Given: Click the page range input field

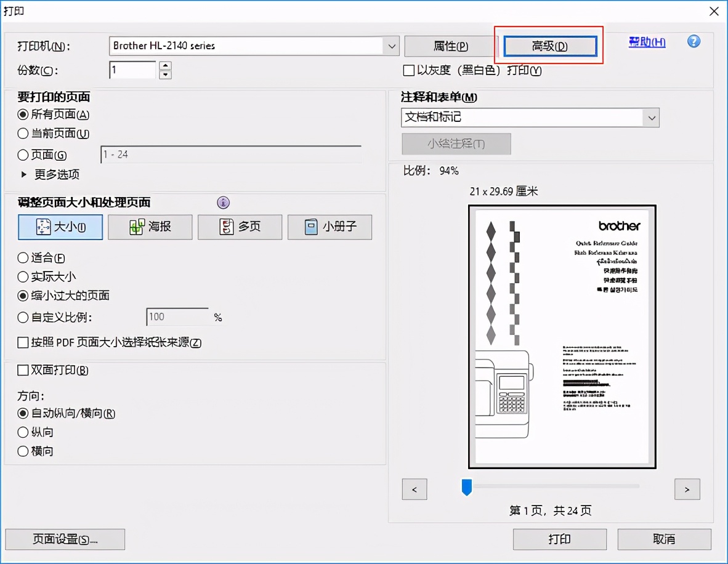Looking at the screenshot, I should tap(231, 154).
